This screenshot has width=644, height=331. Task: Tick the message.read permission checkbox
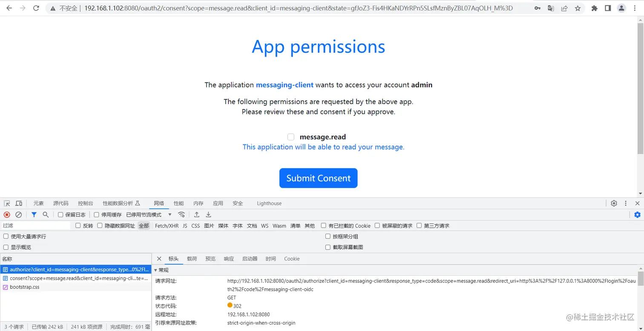tap(291, 137)
